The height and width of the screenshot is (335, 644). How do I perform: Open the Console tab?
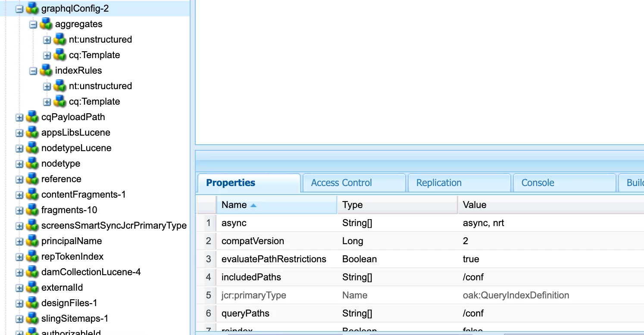pyautogui.click(x=564, y=183)
